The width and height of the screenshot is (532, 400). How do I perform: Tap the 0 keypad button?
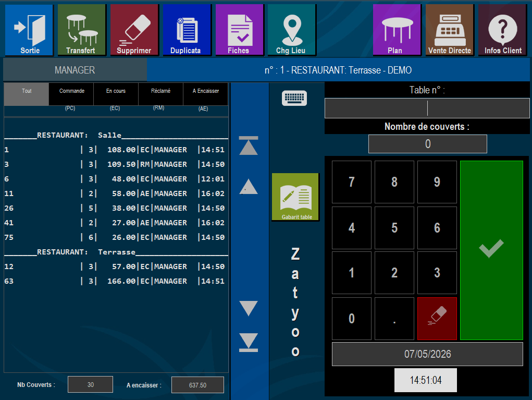352,319
